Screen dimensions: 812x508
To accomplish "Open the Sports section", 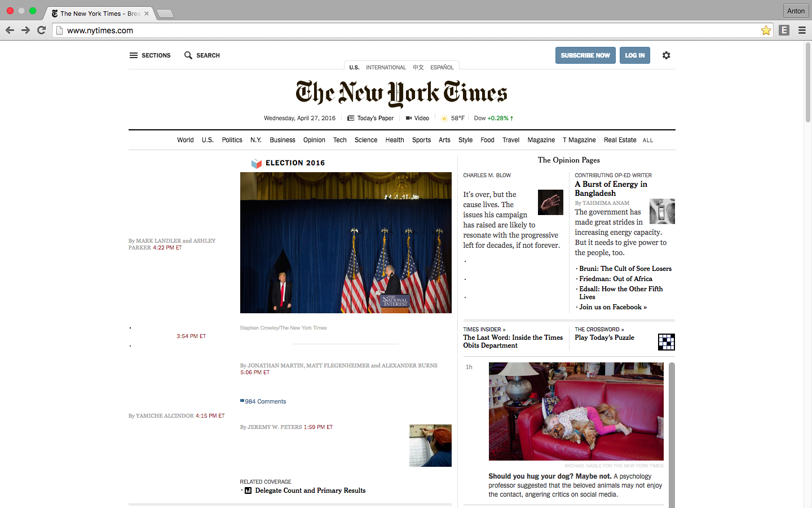I will pyautogui.click(x=421, y=140).
